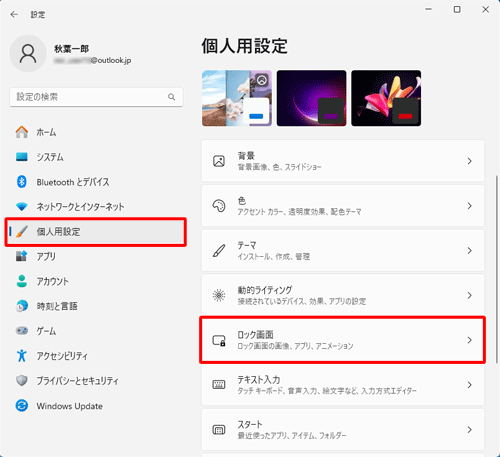The width and height of the screenshot is (500, 457).
Task: Expand テーマ settings via its chevron
Action: 469,251
